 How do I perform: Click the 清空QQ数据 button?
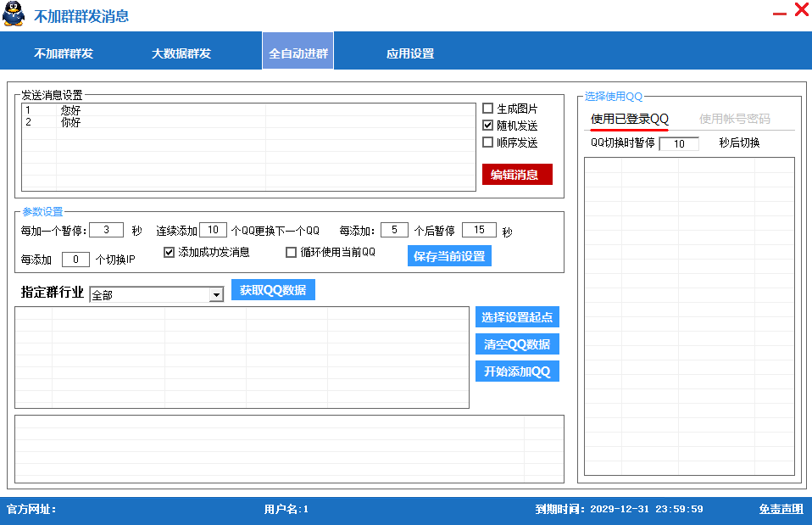click(x=517, y=344)
